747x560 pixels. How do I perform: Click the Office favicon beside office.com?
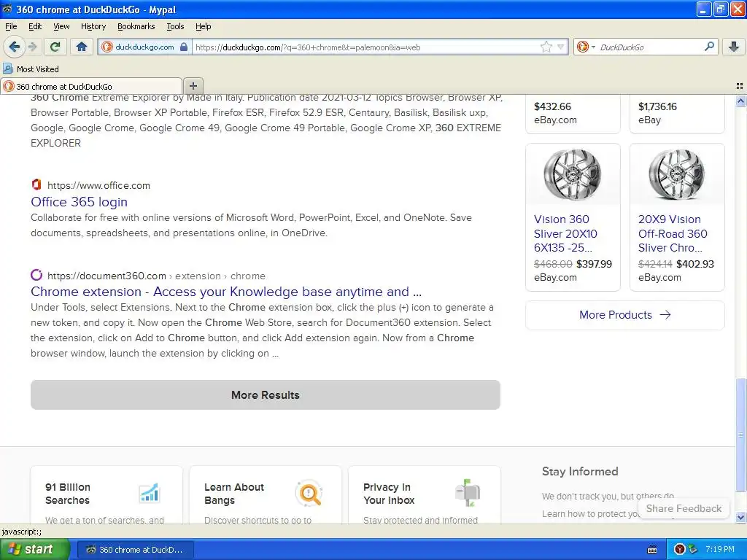36,184
